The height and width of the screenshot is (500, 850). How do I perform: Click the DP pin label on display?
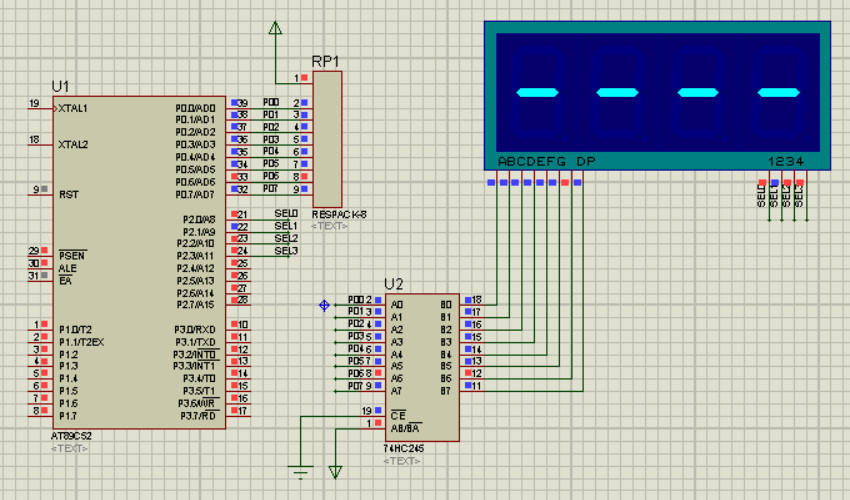point(585,161)
